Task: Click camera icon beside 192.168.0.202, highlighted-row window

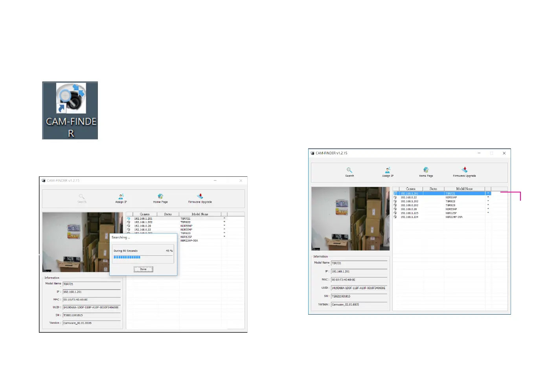Action: tap(395, 205)
